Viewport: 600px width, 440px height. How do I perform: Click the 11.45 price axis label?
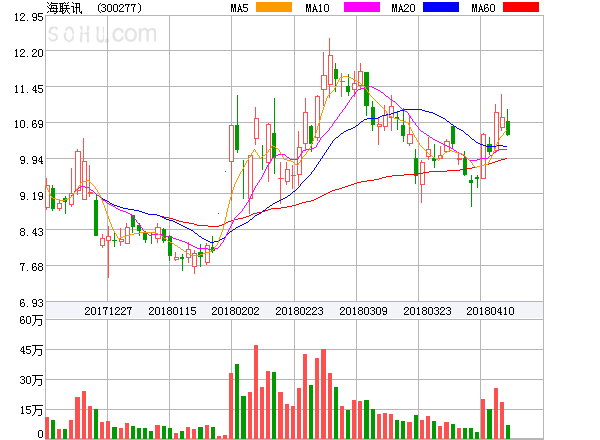click(x=29, y=89)
